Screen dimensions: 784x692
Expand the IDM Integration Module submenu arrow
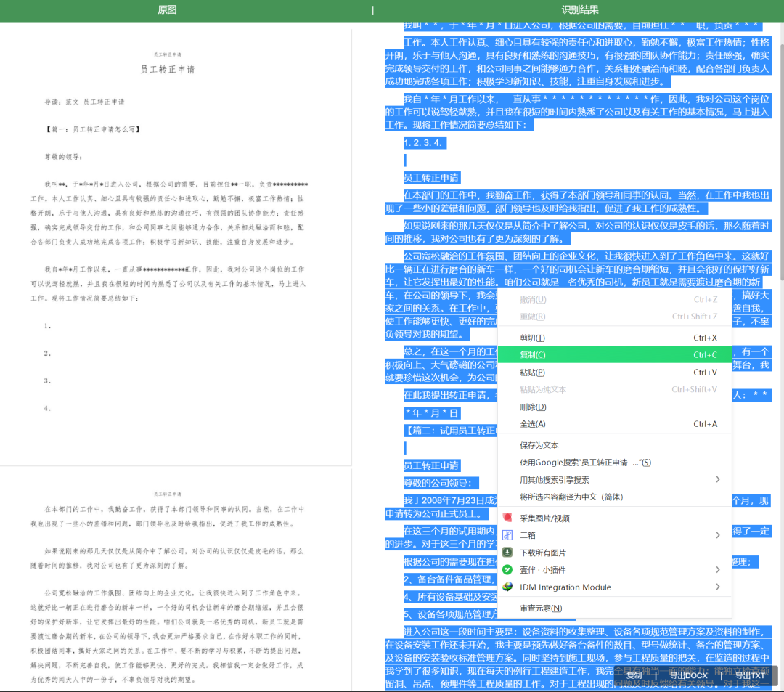717,587
